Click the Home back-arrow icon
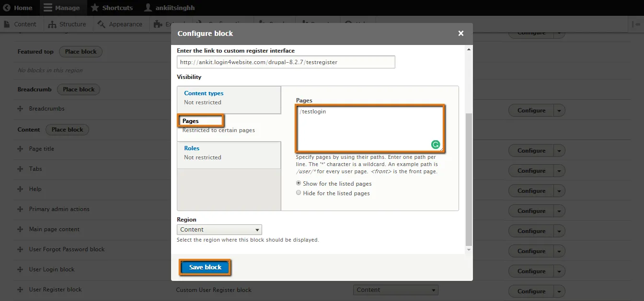Image resolution: width=644 pixels, height=301 pixels. pos(7,8)
